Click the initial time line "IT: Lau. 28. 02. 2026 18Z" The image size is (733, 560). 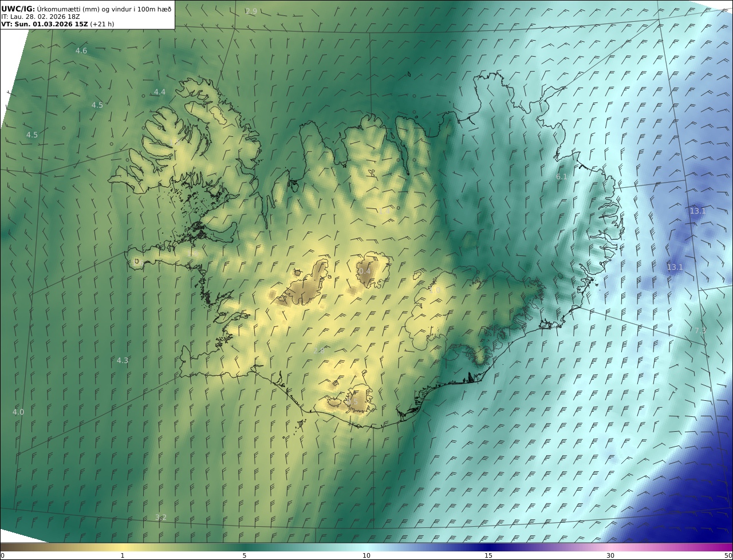tap(40, 17)
